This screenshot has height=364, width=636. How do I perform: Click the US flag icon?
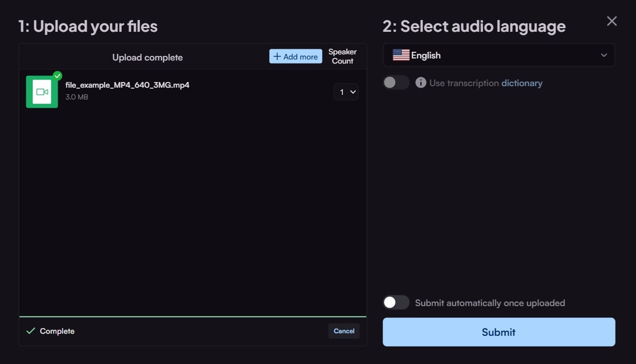point(401,55)
